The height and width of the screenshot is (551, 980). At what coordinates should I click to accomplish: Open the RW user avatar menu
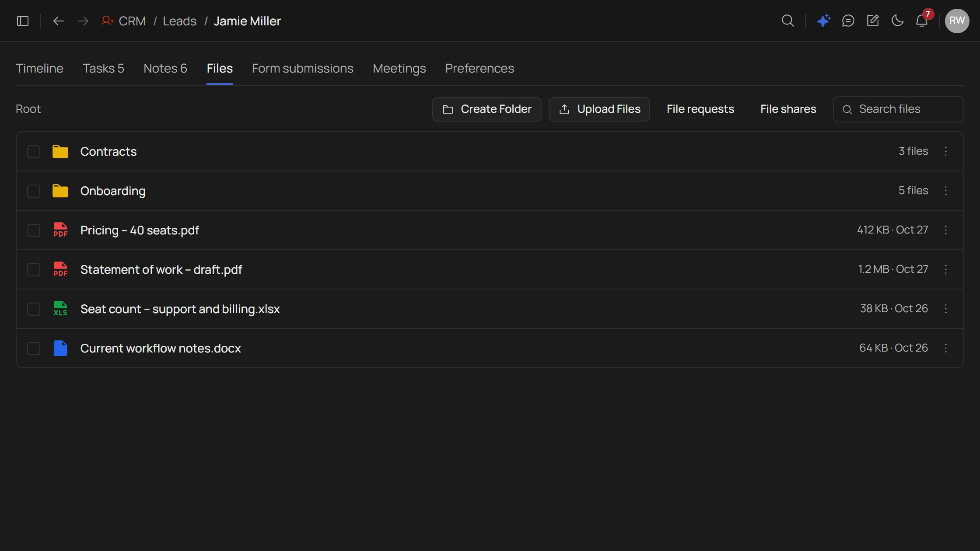coord(957,21)
